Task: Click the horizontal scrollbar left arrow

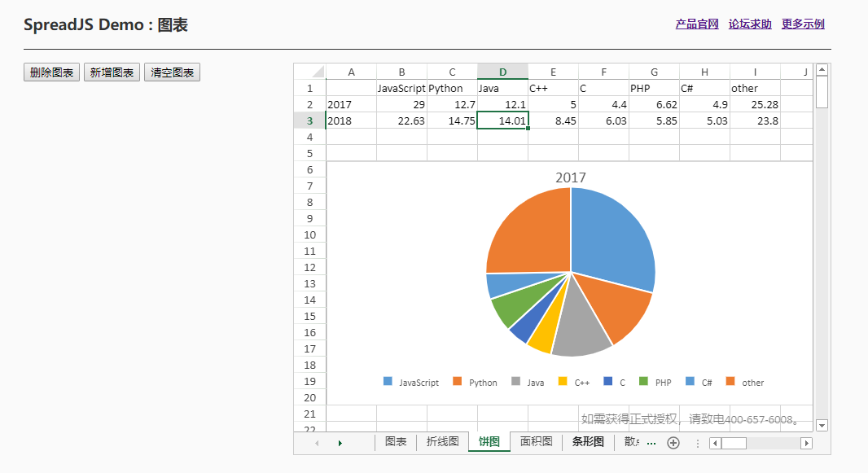Action: (715, 443)
